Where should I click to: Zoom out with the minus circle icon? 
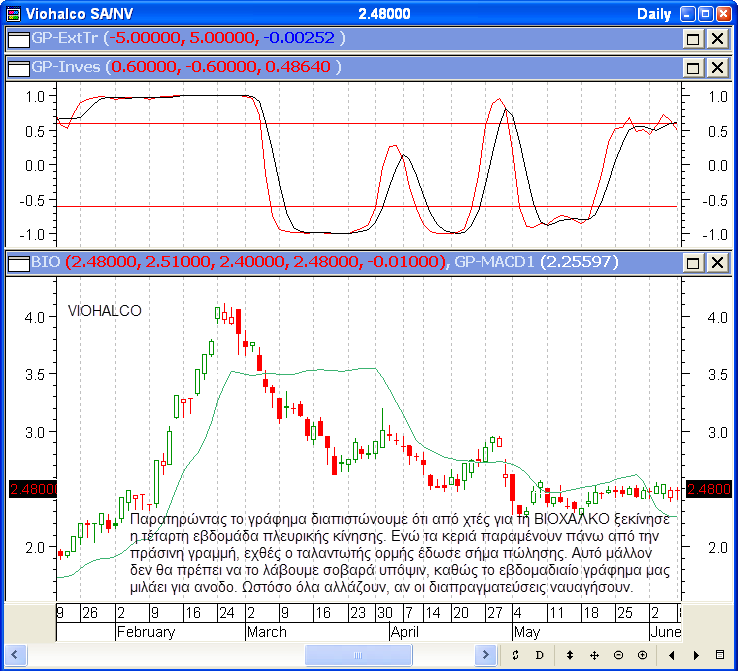pyautogui.click(x=619, y=655)
